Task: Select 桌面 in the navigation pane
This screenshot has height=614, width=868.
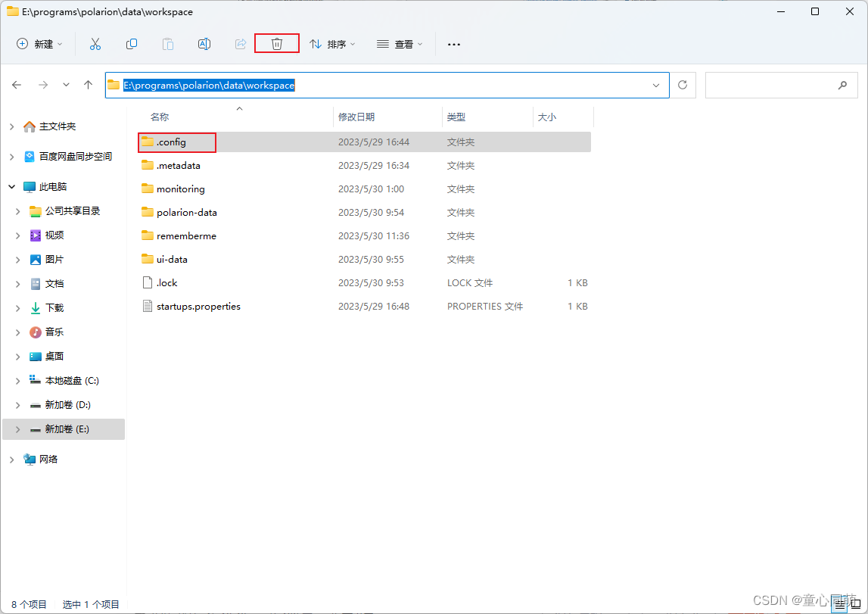Action: pos(54,357)
